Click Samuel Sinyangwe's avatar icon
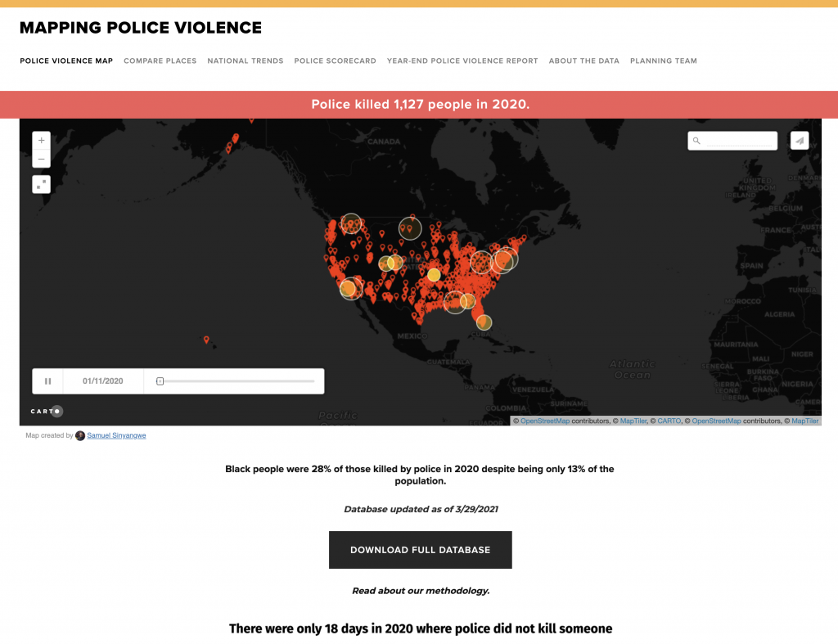 tap(80, 435)
